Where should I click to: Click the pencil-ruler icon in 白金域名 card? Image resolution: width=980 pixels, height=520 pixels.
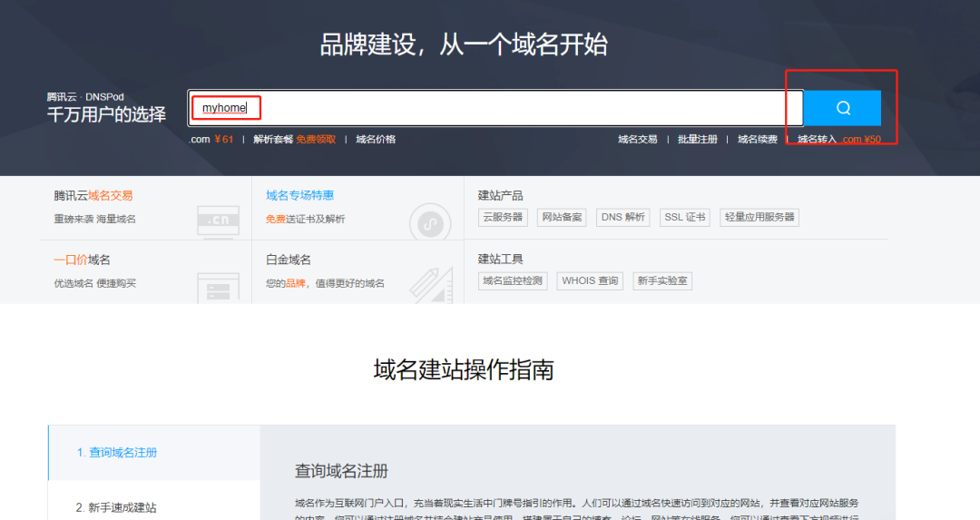pos(431,286)
